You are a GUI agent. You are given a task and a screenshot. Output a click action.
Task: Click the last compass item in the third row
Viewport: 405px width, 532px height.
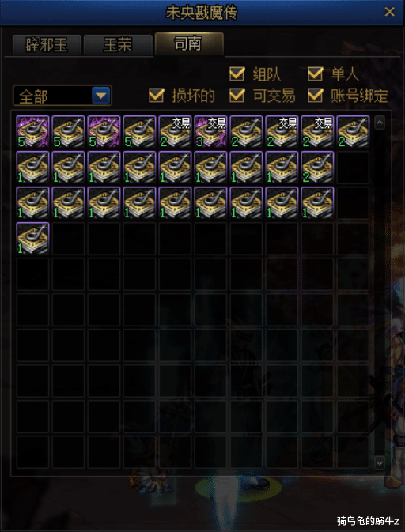tap(317, 203)
